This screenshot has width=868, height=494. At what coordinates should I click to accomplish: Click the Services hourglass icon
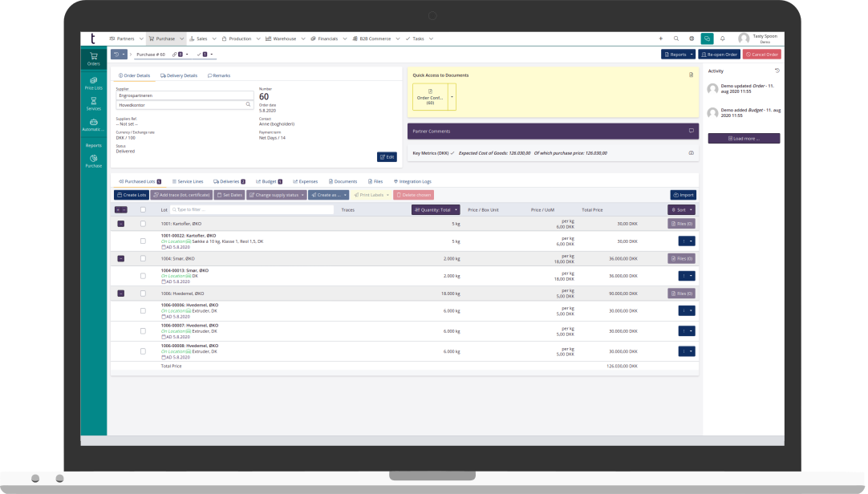coord(94,103)
